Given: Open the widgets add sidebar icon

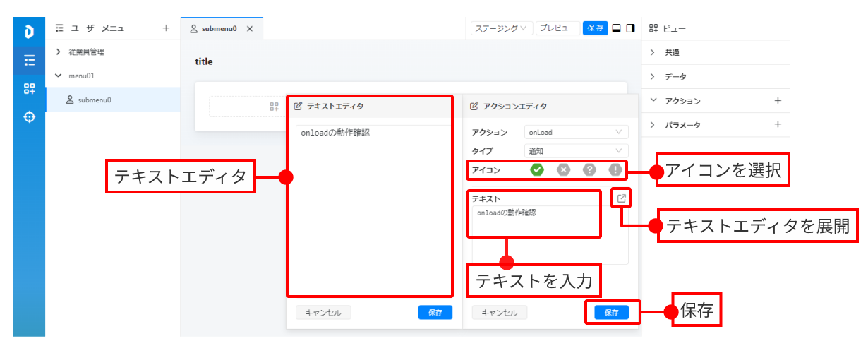Looking at the screenshot, I should click(30, 88).
